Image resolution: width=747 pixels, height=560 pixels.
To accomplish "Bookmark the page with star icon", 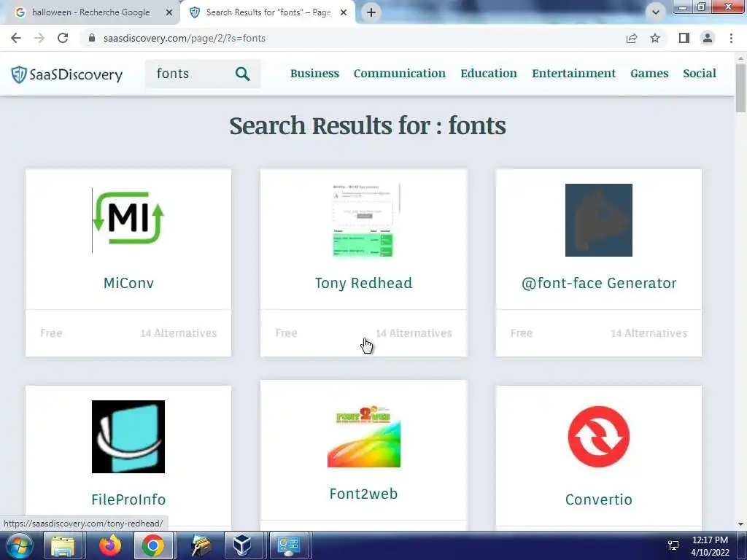I will pyautogui.click(x=655, y=38).
